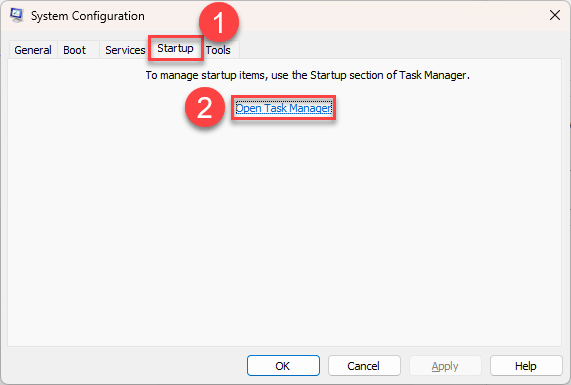Close the System Configuration window
Viewport: 571px width, 385px height.
555,15
